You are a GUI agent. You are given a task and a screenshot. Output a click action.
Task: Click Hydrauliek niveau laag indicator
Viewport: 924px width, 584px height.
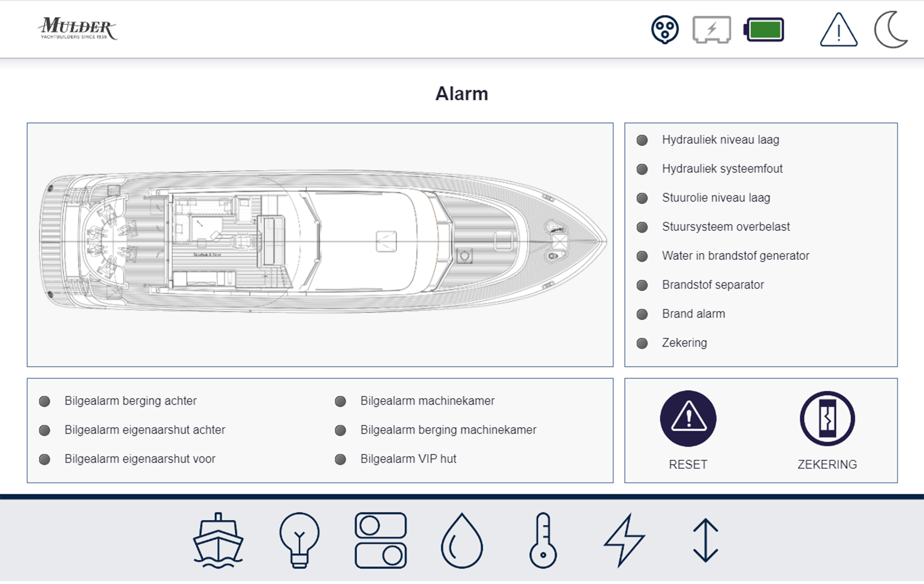642,140
